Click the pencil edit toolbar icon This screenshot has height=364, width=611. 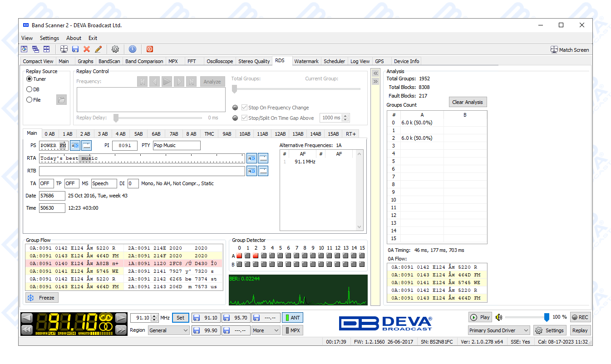point(98,49)
